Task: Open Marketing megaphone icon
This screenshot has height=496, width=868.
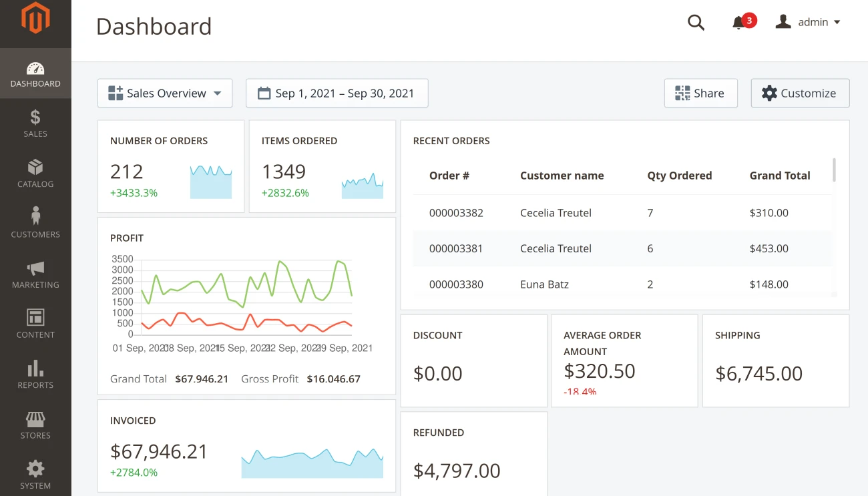Action: pos(35,268)
